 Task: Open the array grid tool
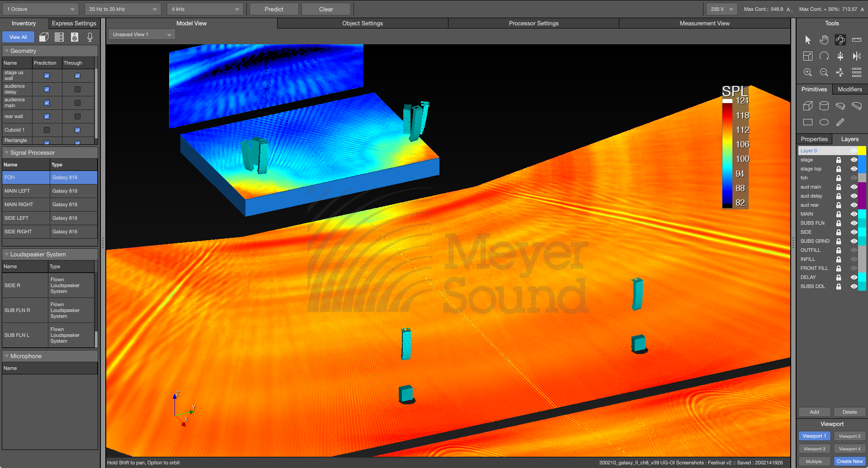tap(857, 72)
